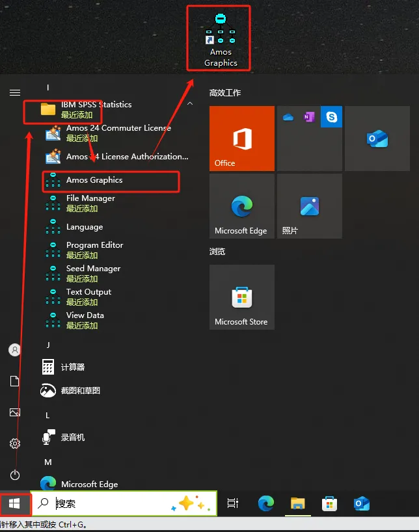
Task: Click the 浏览 tile group header
Action: [217, 252]
